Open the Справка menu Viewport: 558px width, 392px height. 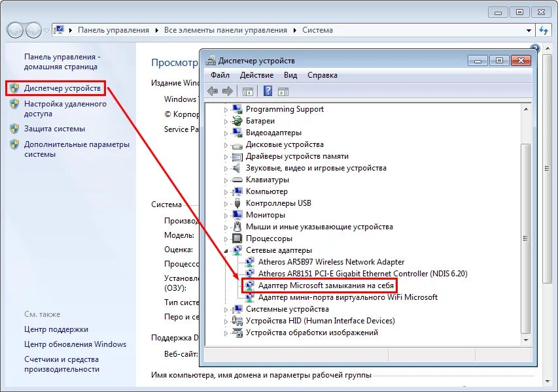pyautogui.click(x=322, y=75)
